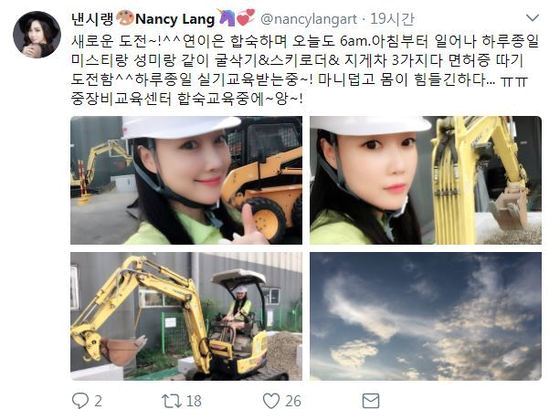The image size is (560, 420).
Task: Click the unicorn emoji after Nancy Lang
Action: click(227, 18)
